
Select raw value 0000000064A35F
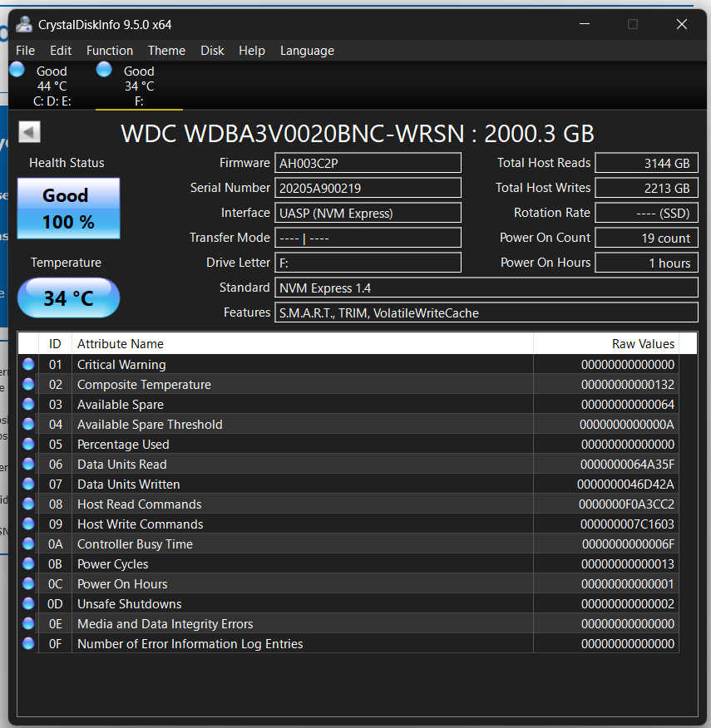[x=627, y=465]
